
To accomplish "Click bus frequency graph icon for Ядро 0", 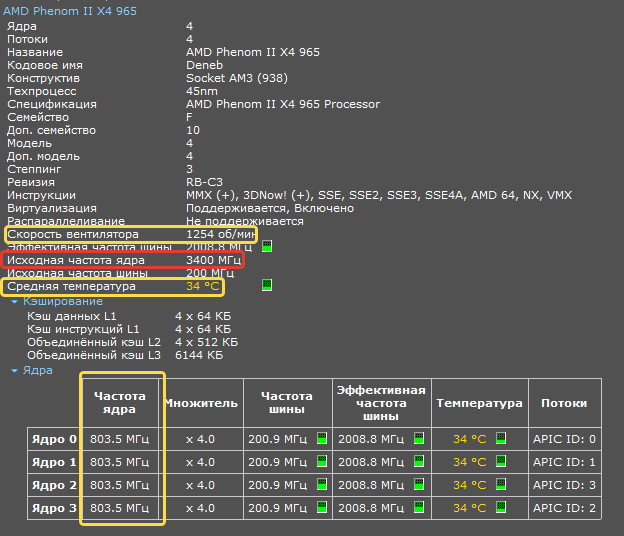I will pyautogui.click(x=322, y=438).
